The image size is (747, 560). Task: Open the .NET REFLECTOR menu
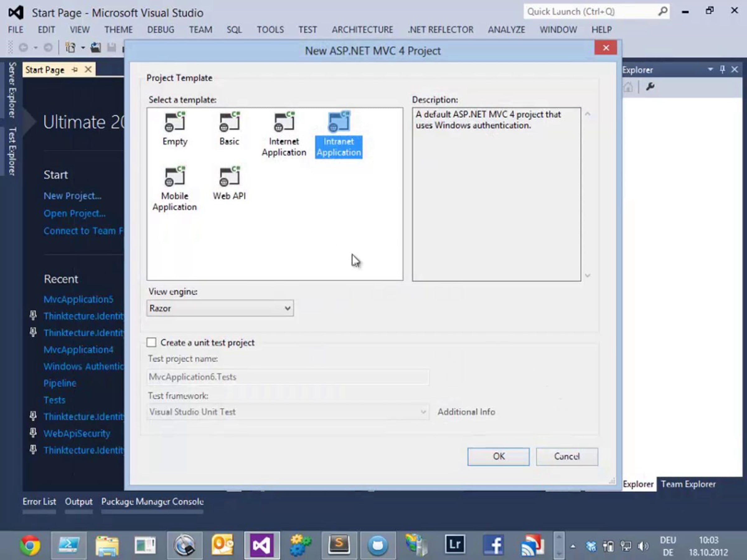[x=440, y=30]
